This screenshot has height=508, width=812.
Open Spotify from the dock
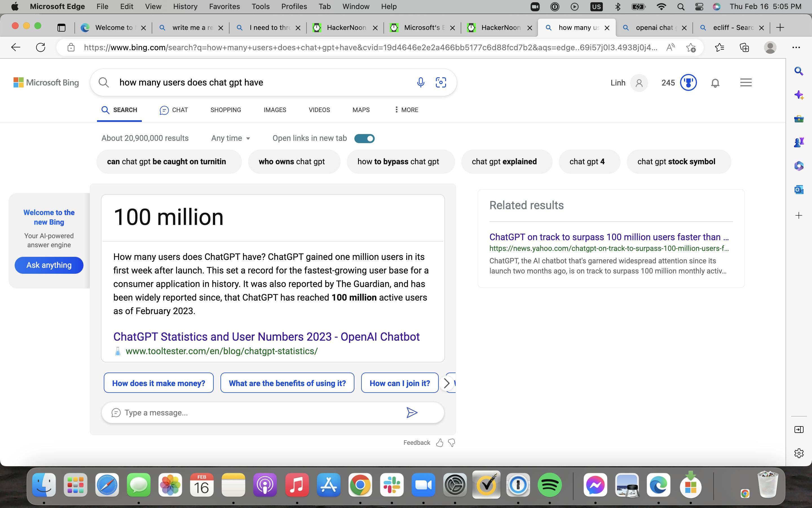[x=550, y=485]
